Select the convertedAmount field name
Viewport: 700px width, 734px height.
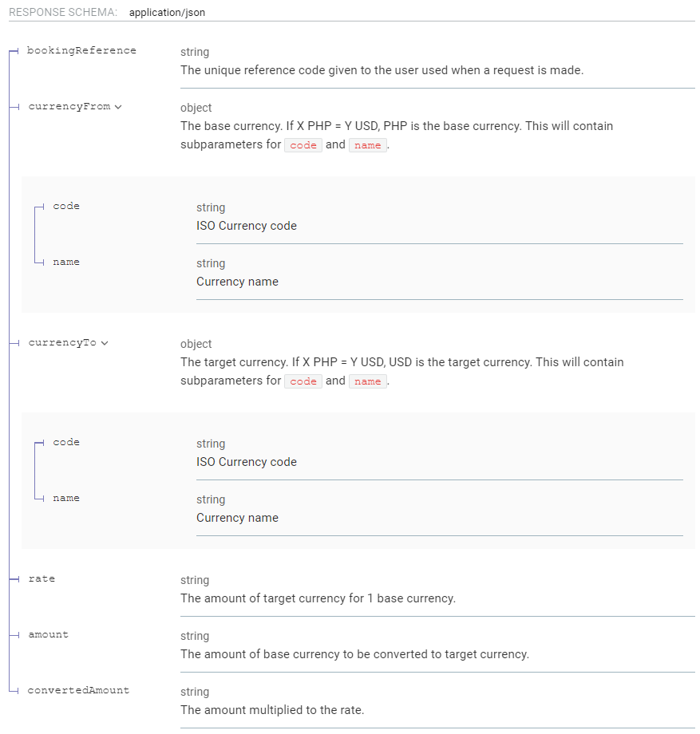[x=79, y=690]
